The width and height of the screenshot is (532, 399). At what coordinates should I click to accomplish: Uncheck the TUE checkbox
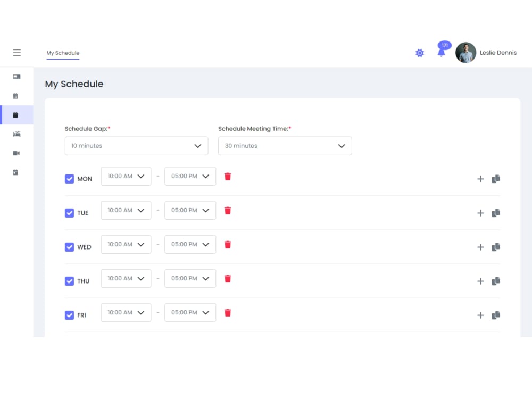click(69, 213)
